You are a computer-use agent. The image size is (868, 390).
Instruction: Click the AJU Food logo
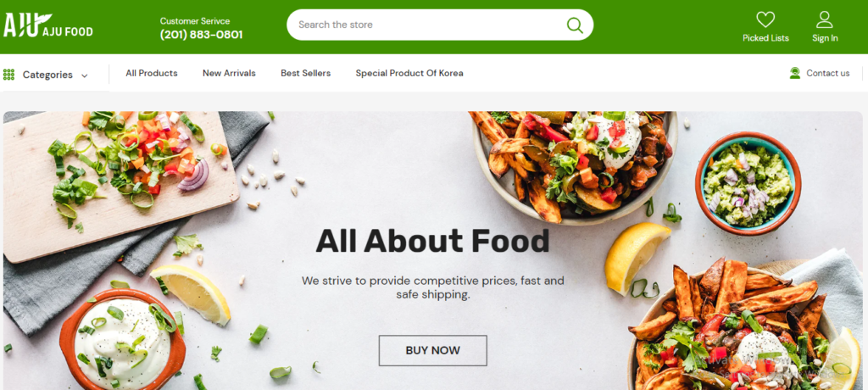47,25
